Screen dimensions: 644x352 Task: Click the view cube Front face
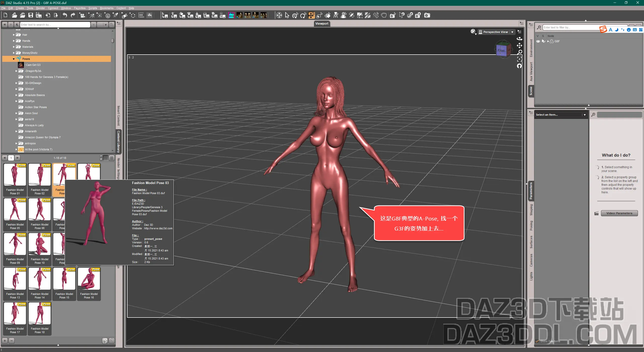click(501, 51)
